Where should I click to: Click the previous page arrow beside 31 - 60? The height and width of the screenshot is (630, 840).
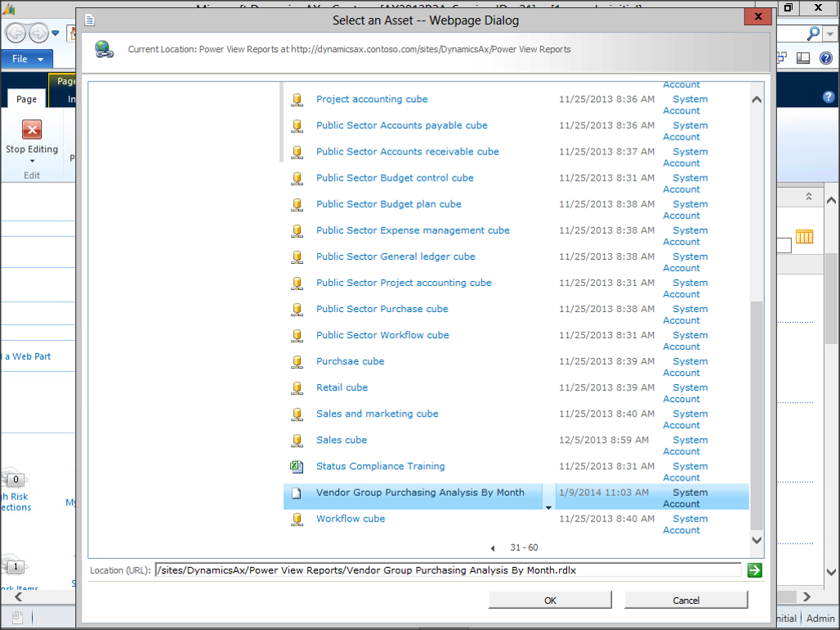(493, 548)
